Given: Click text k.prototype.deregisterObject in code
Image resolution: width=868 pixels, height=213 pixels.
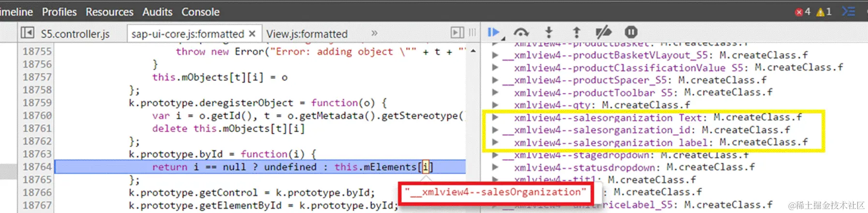Looking at the screenshot, I should click(211, 103).
